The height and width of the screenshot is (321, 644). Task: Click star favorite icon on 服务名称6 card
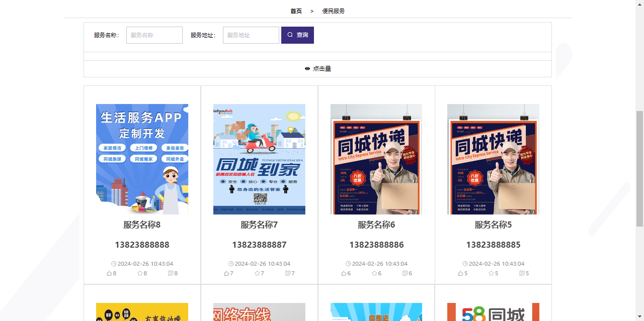pyautogui.click(x=374, y=273)
